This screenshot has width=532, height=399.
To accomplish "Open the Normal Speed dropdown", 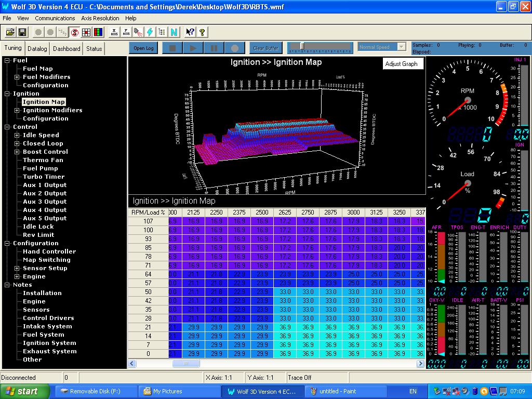I will pos(401,47).
